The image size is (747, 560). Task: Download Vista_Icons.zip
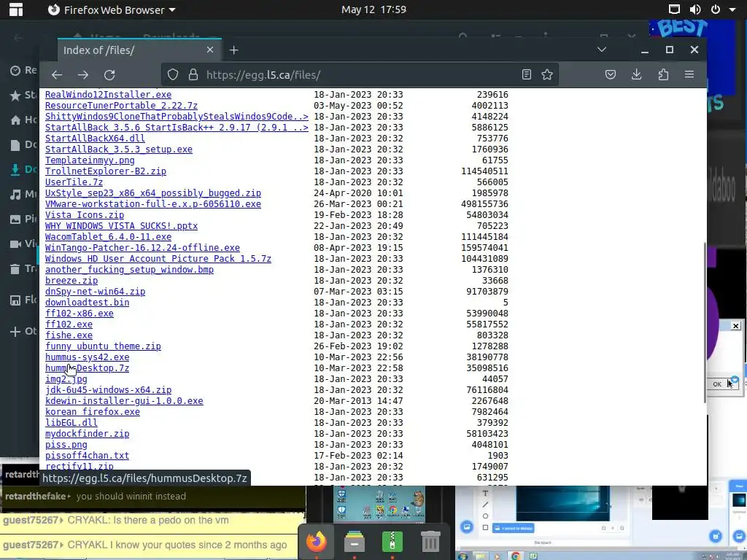(x=85, y=215)
